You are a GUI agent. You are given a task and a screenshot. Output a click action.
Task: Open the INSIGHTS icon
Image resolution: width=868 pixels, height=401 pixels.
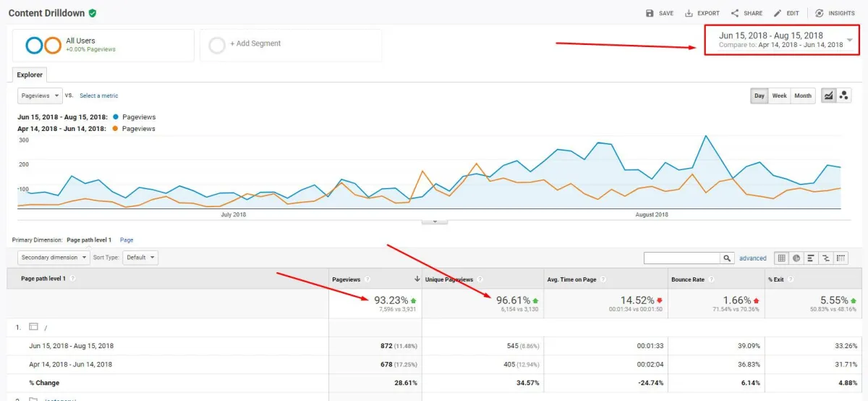pos(820,13)
